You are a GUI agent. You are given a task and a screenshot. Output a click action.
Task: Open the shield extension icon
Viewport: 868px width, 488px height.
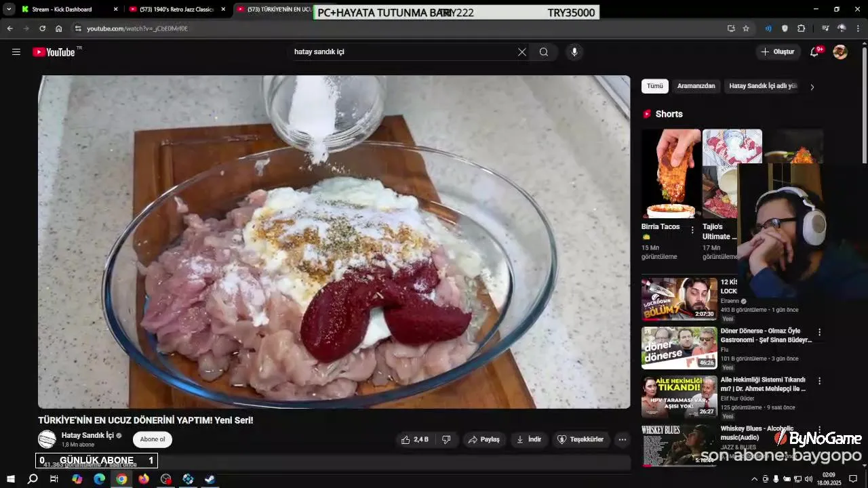pyautogui.click(x=785, y=28)
